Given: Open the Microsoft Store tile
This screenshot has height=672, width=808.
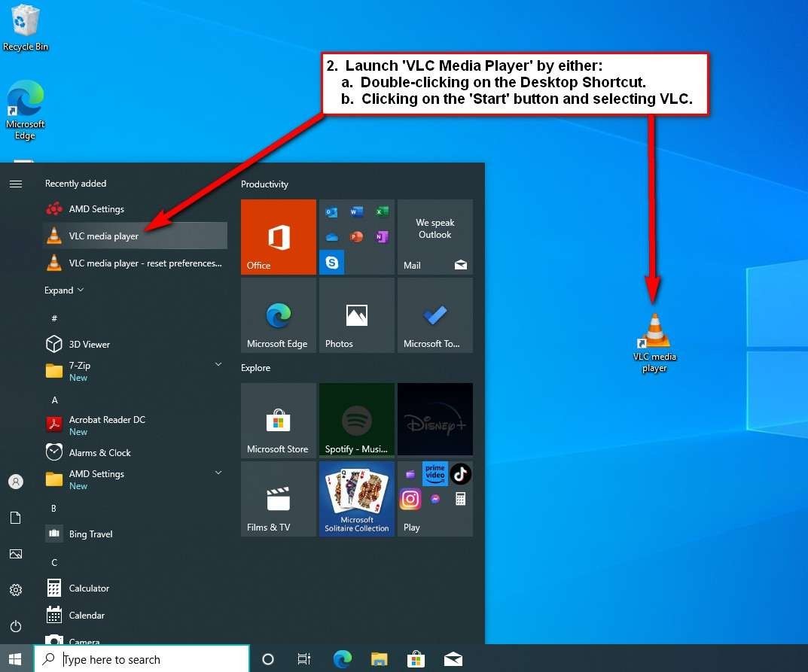Looking at the screenshot, I should tap(279, 420).
